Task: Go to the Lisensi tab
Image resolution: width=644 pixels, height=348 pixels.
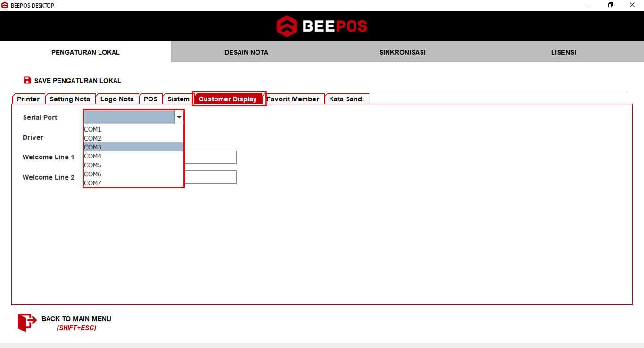Action: [x=563, y=52]
